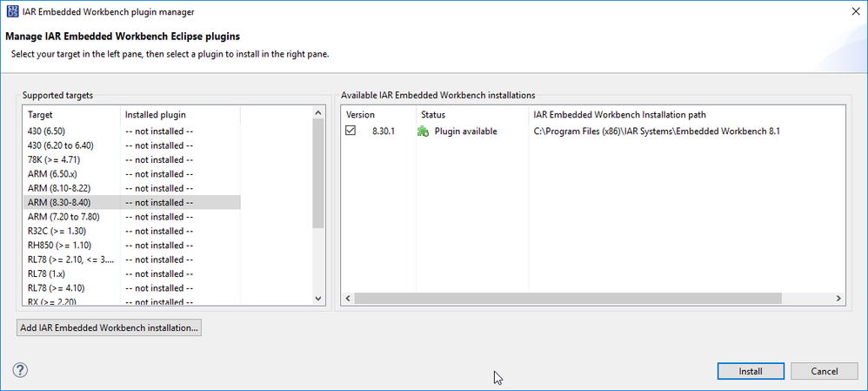This screenshot has width=868, height=391.
Task: Click the targets list scroll down arrow
Action: pos(317,299)
